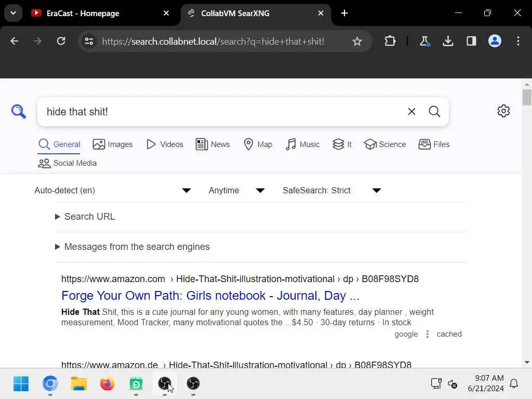
Task: Click the page vertical scrollbar thumb
Action: pos(527,98)
